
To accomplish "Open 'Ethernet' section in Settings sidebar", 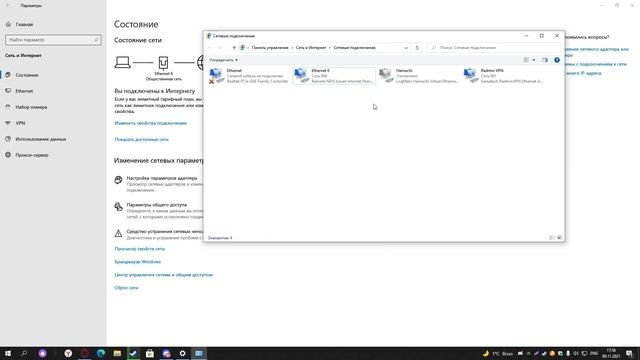I will [53, 91].
